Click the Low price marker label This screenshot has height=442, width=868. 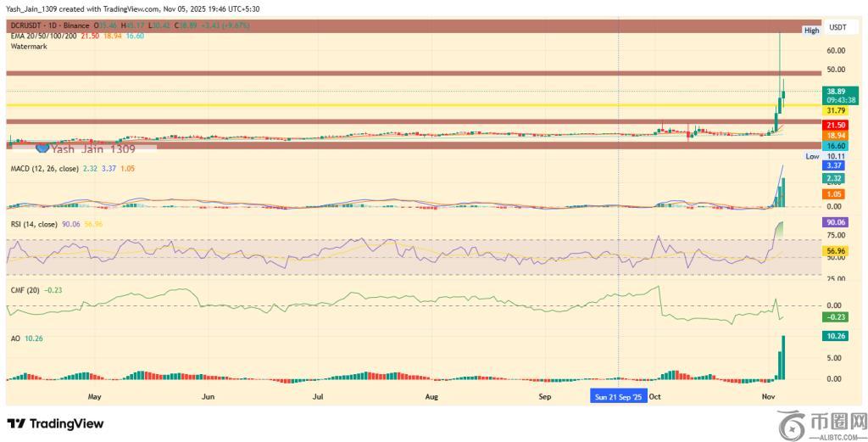(812, 156)
